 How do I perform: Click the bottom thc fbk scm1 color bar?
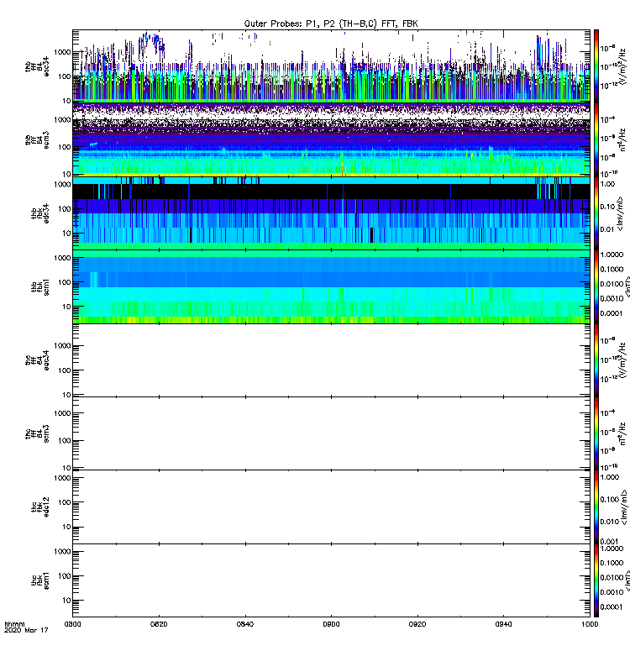coord(596,580)
